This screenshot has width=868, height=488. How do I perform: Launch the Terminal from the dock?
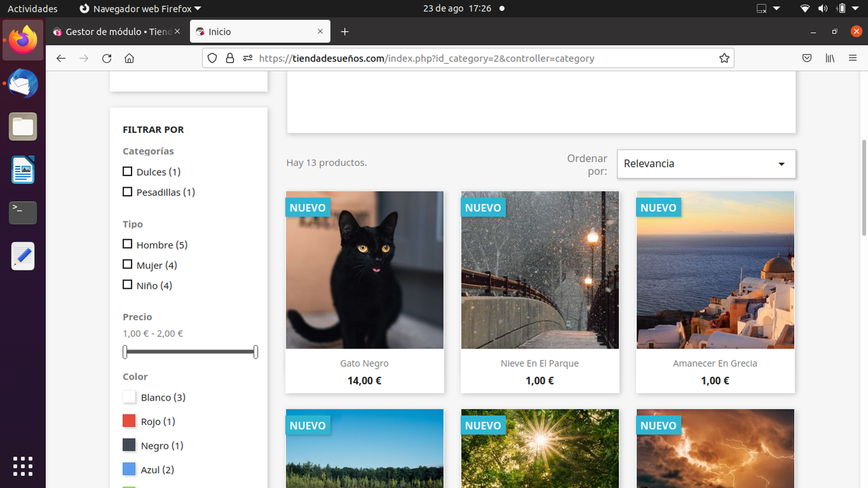tap(23, 213)
